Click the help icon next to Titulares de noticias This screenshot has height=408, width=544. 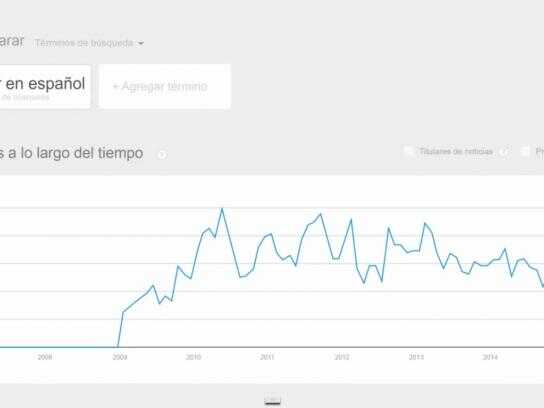point(505,152)
